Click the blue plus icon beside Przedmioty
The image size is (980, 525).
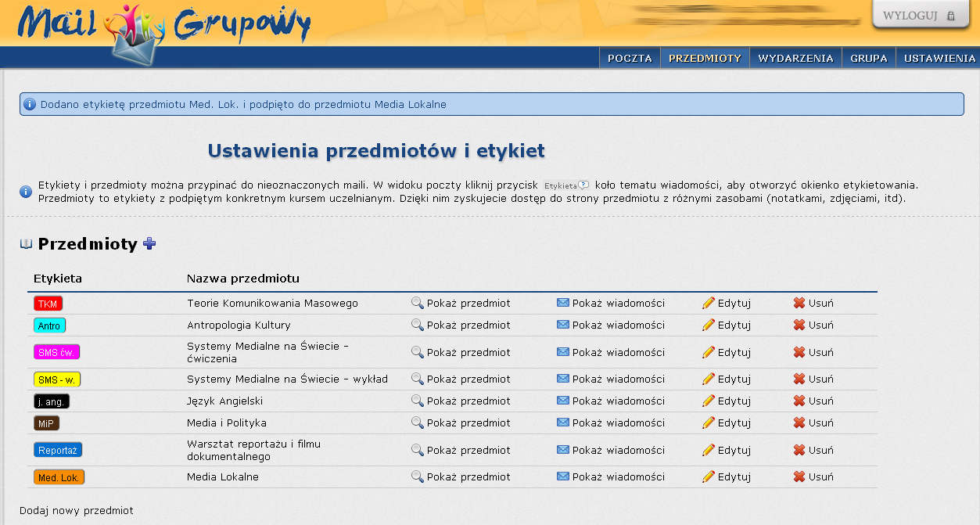point(149,244)
